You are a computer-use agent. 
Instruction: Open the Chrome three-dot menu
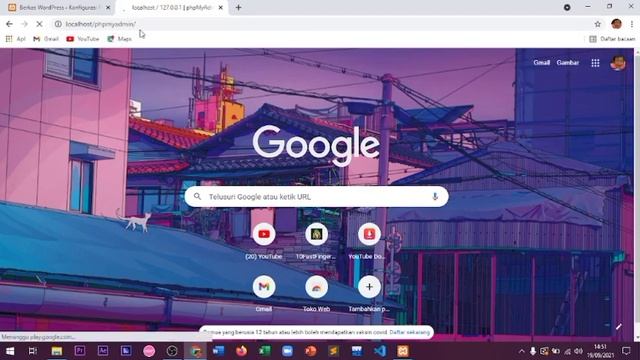(632, 24)
